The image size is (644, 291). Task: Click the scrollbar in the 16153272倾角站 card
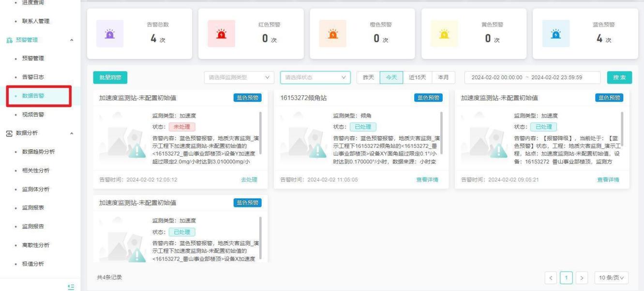coord(441,126)
